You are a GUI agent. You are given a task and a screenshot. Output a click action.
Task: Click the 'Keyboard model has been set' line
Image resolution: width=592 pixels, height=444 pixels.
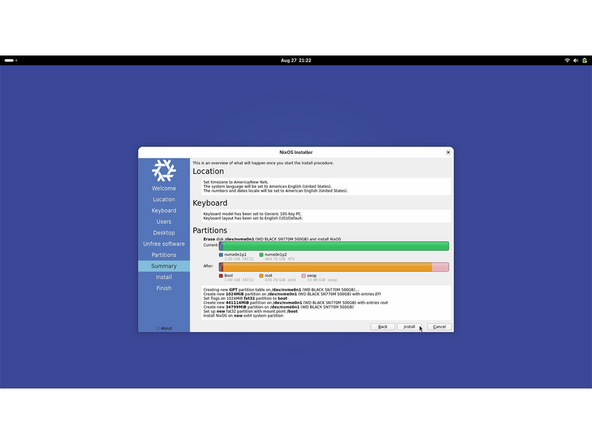tap(253, 214)
